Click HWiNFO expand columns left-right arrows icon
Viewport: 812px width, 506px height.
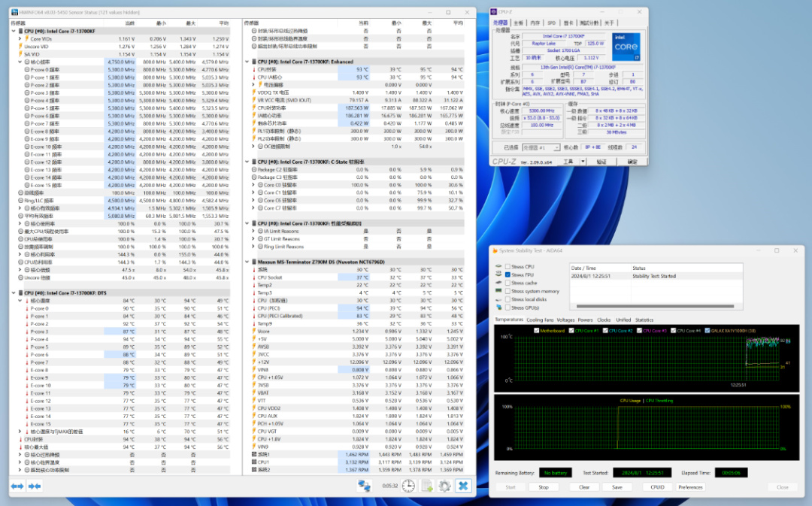[17, 486]
